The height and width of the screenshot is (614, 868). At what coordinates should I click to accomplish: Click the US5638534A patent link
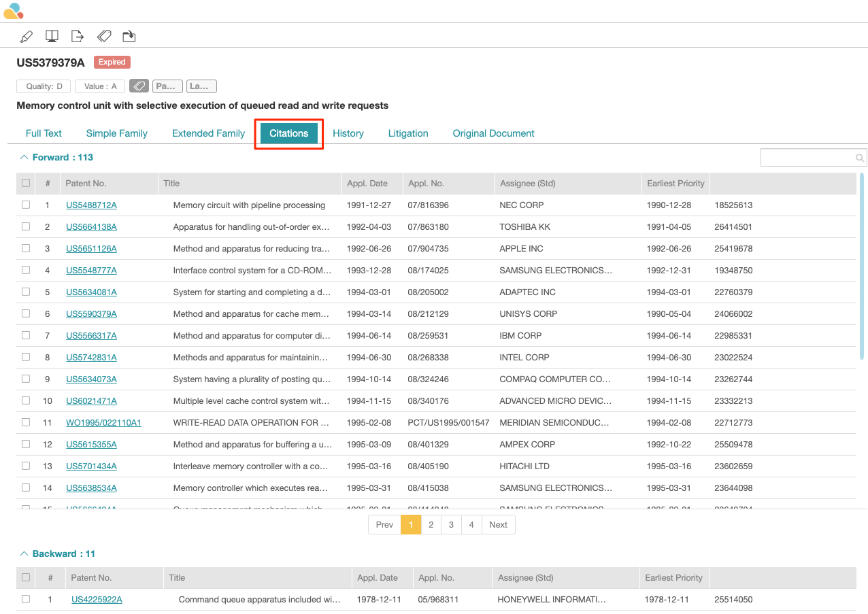click(91, 488)
